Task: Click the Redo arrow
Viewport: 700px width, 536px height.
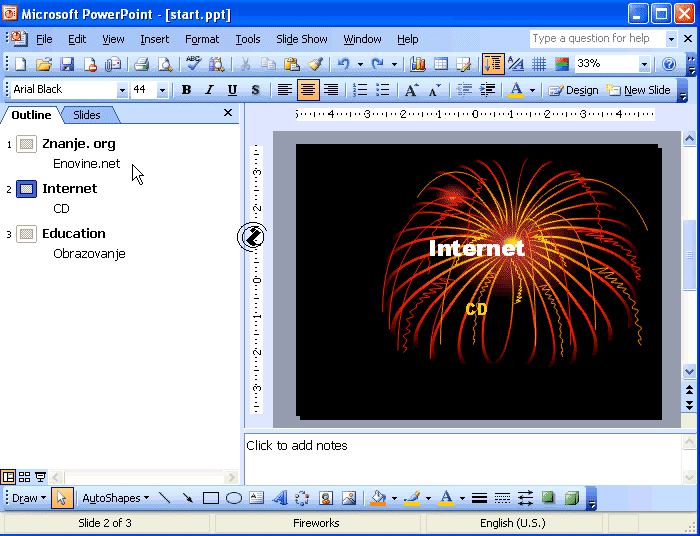Action: [x=378, y=64]
